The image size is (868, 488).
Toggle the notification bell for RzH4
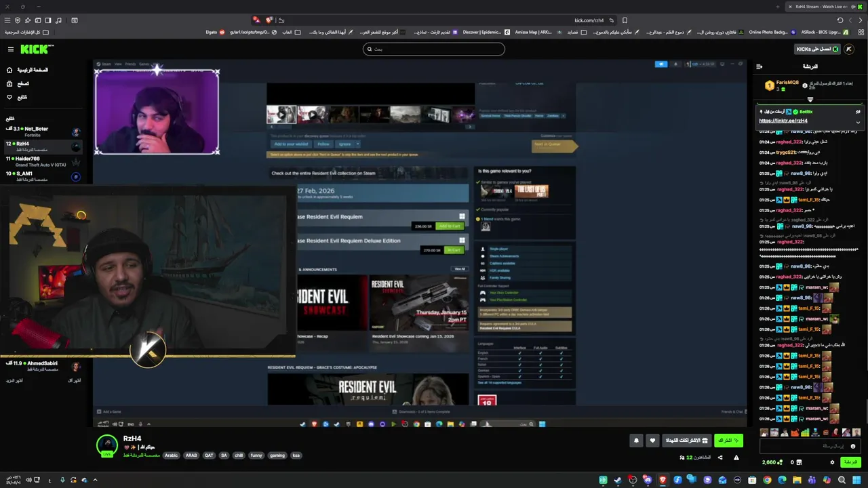pyautogui.click(x=636, y=441)
